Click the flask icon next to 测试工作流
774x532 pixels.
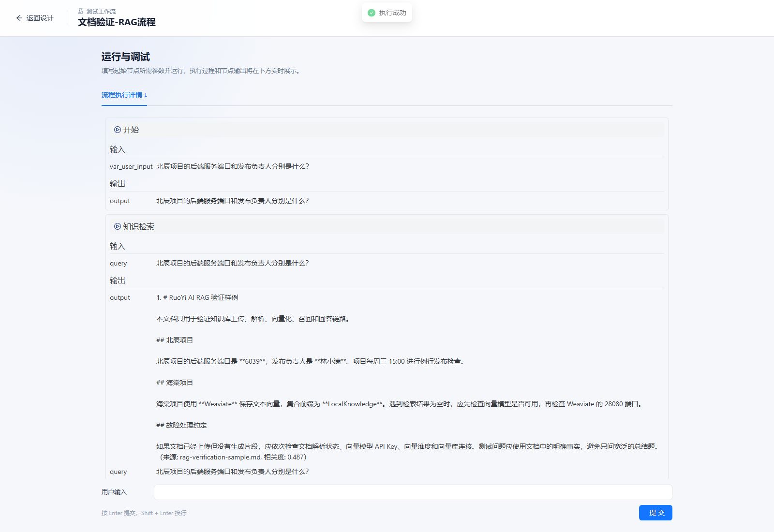pos(81,11)
